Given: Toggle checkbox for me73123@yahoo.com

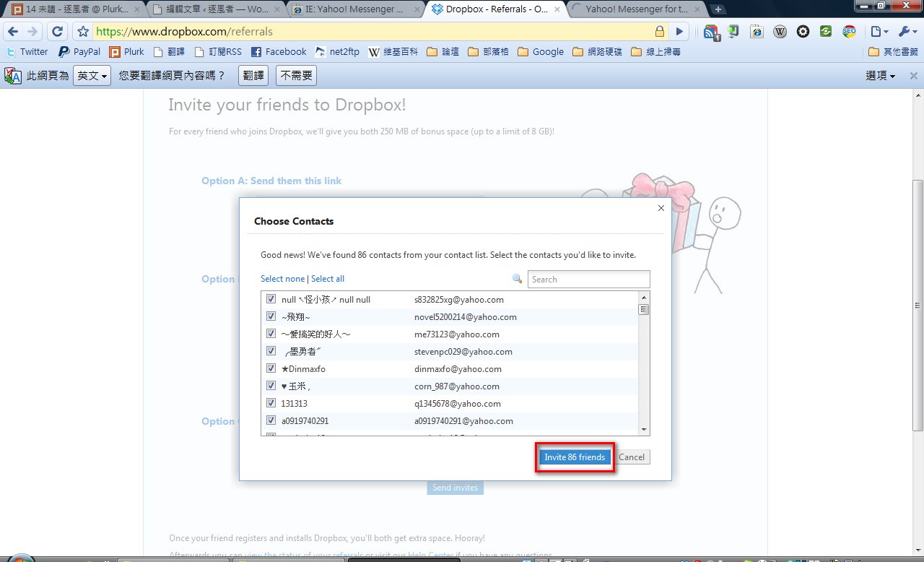Looking at the screenshot, I should (271, 334).
